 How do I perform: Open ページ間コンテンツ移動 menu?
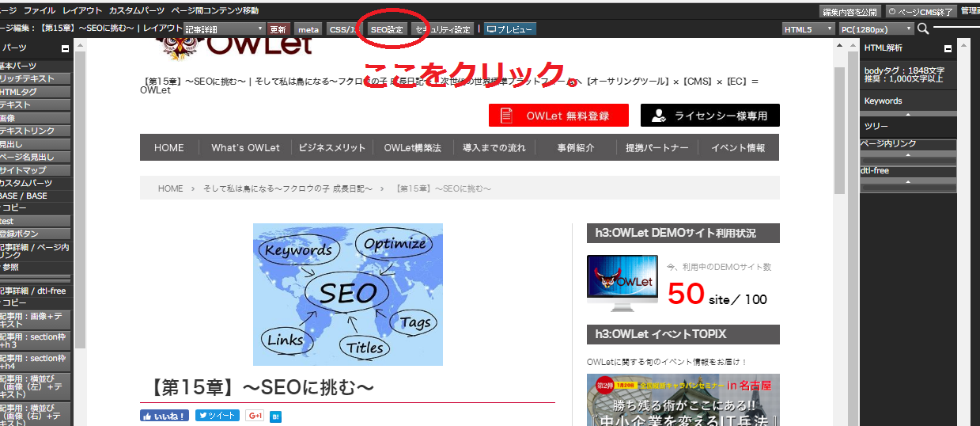pyautogui.click(x=214, y=11)
